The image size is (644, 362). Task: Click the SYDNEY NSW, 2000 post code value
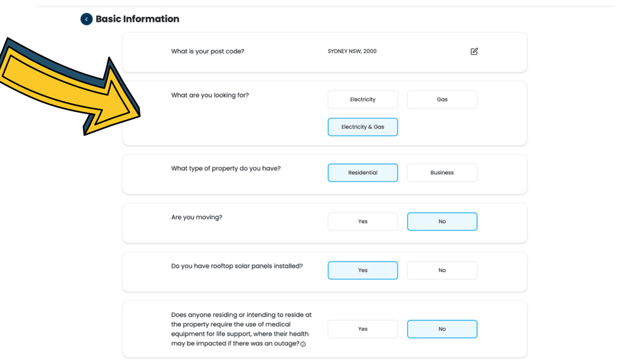352,52
